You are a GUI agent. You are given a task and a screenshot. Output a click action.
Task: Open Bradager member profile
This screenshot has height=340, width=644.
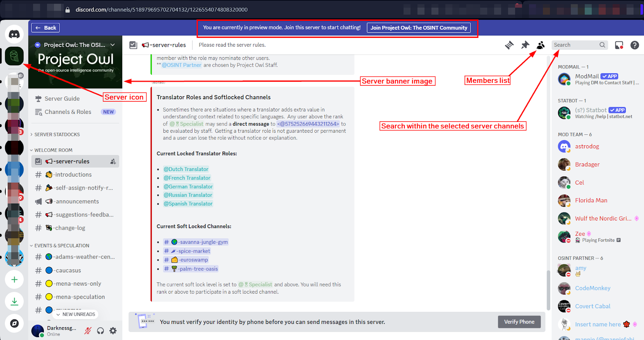tap(599, 165)
